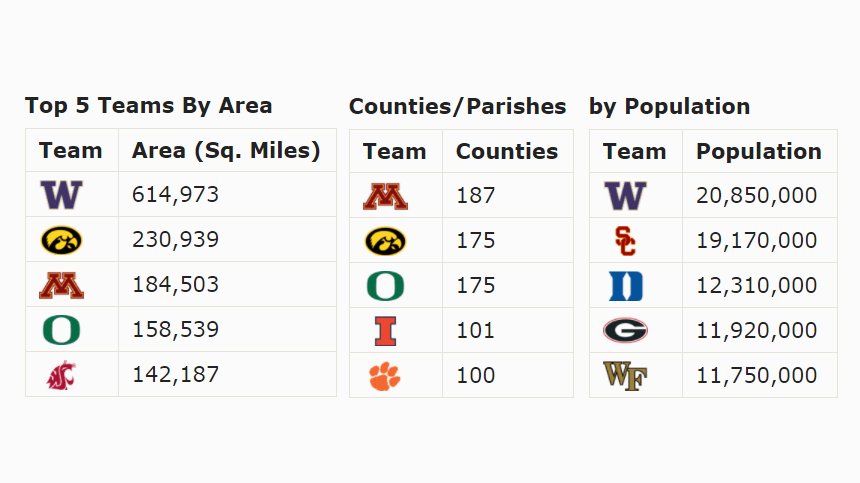Select the Illinois I logo
Image resolution: width=860 pixels, height=483 pixels.
(x=385, y=331)
